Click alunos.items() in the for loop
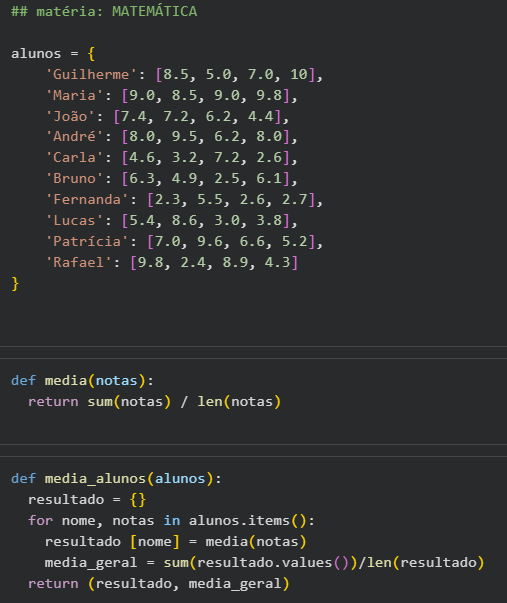The height and width of the screenshot is (603, 507). [248, 521]
